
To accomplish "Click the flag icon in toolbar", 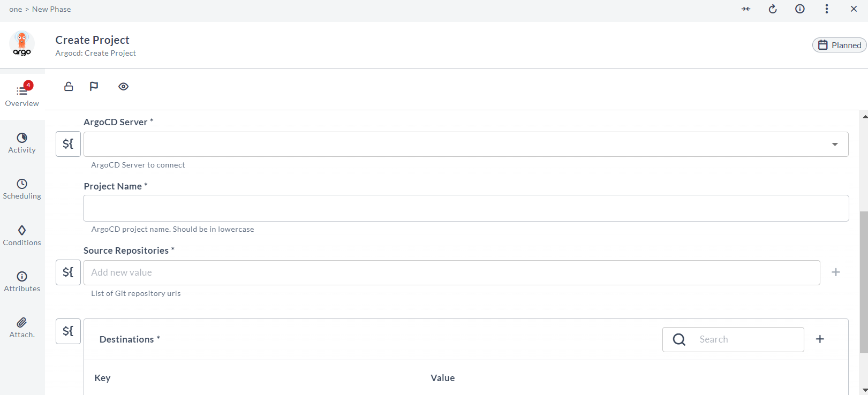I will point(94,87).
